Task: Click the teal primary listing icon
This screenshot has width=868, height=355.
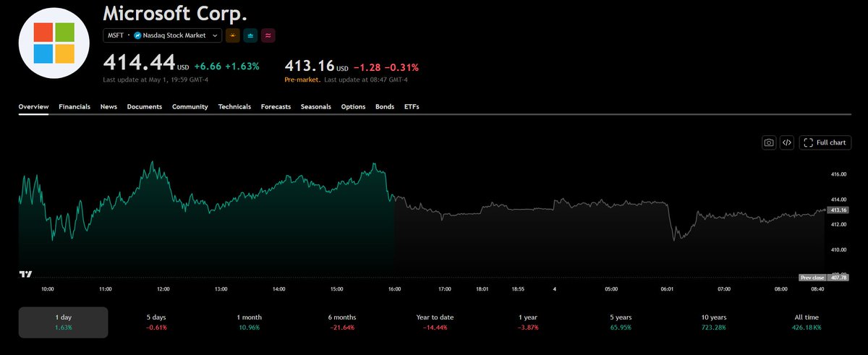Action: pos(250,35)
